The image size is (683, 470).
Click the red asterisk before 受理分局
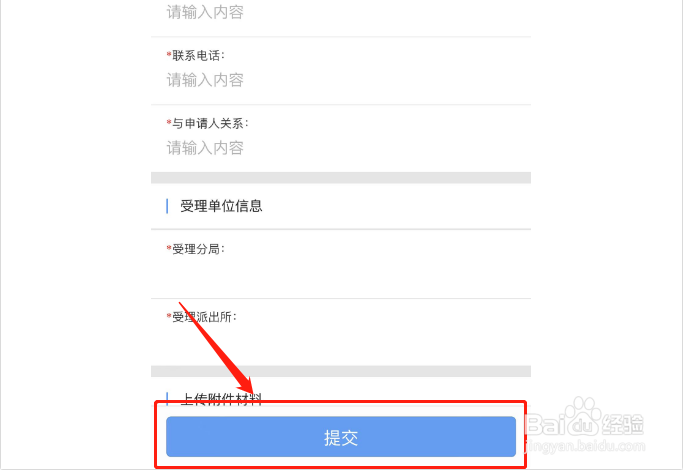[168, 249]
